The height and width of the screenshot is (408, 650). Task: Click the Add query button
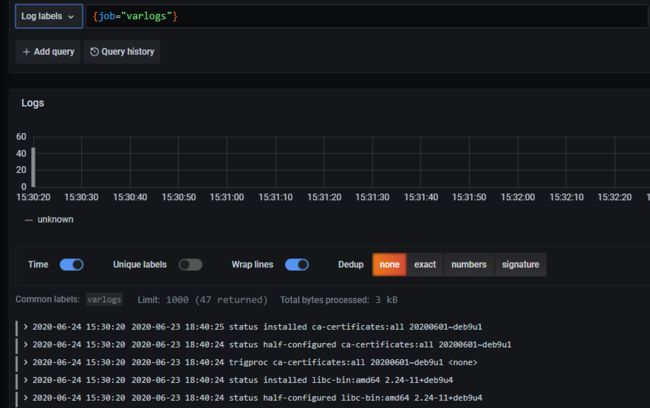coord(49,52)
